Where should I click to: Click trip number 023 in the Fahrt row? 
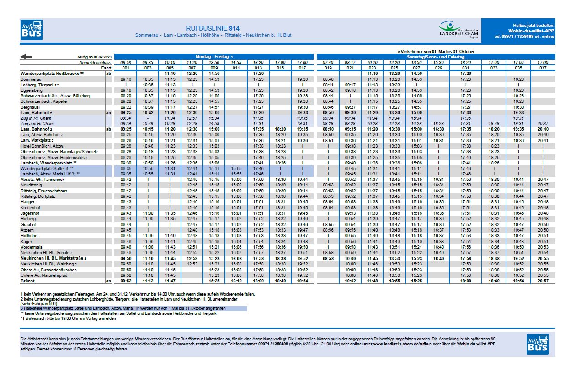(372, 68)
